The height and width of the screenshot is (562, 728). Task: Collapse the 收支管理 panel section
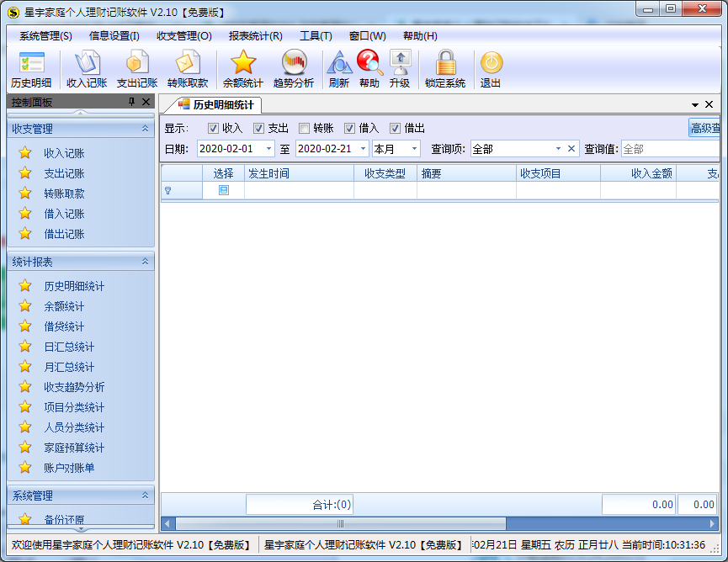pyautogui.click(x=145, y=129)
